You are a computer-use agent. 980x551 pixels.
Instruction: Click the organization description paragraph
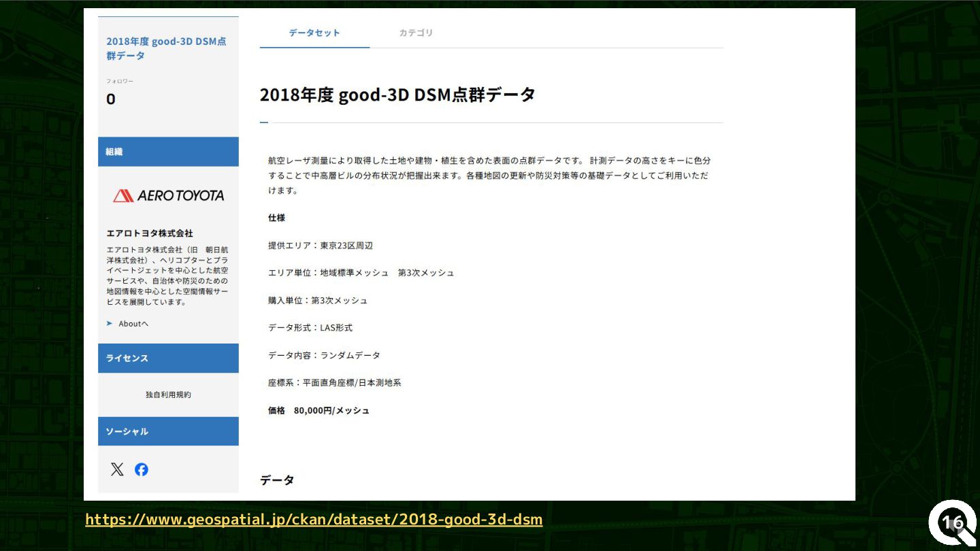click(x=167, y=275)
